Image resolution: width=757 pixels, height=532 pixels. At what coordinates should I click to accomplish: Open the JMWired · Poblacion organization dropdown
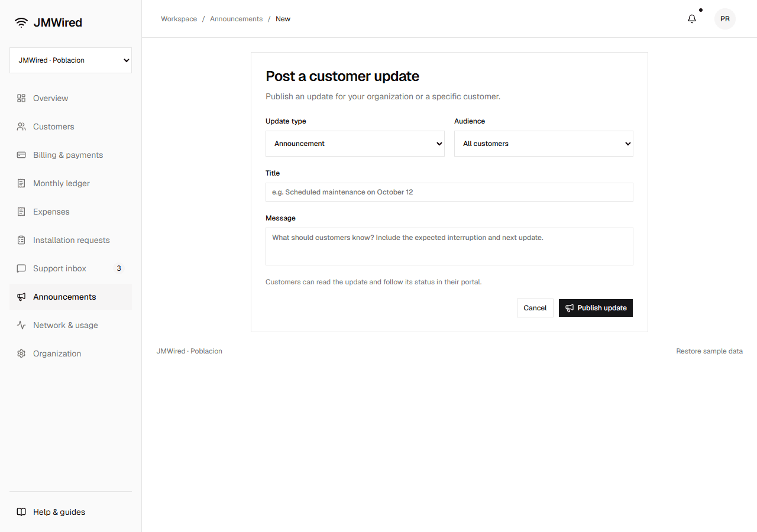70,60
